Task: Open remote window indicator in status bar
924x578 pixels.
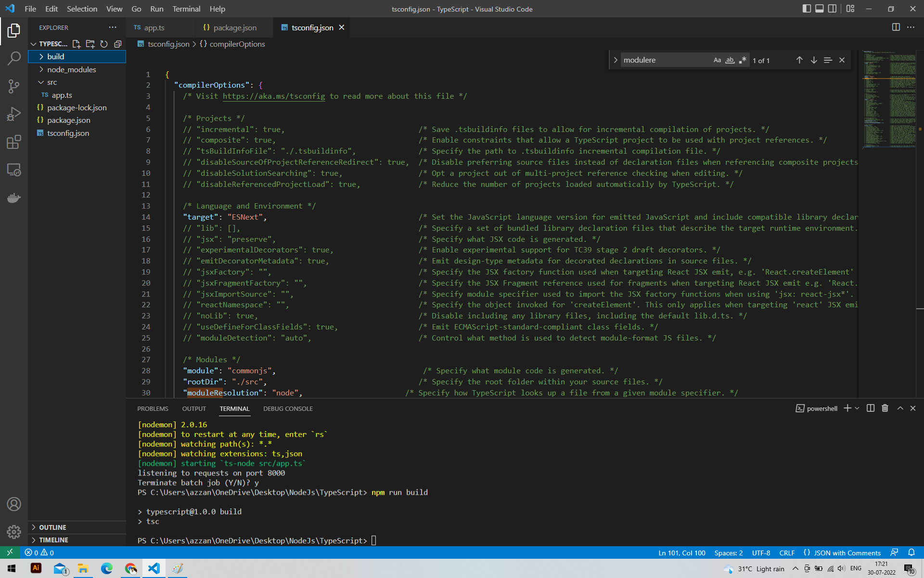Action: coord(10,552)
